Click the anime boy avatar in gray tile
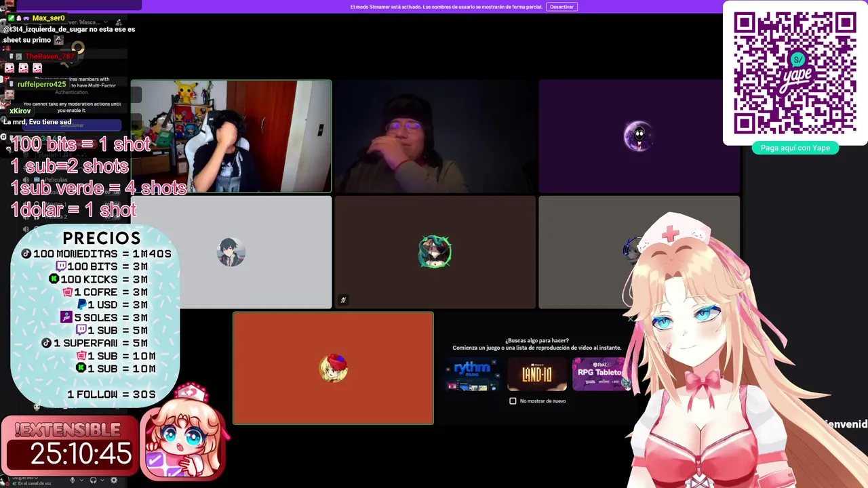Image resolution: width=868 pixels, height=488 pixels. [x=231, y=252]
